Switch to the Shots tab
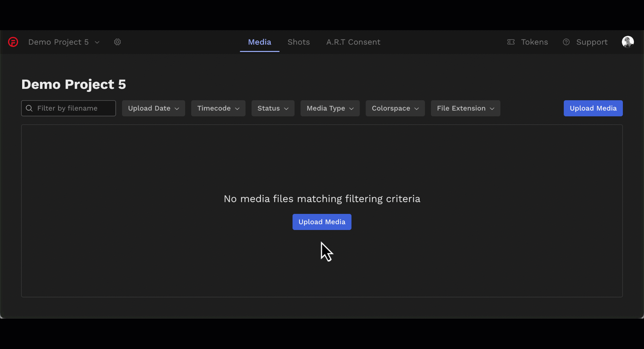644x349 pixels. tap(299, 42)
